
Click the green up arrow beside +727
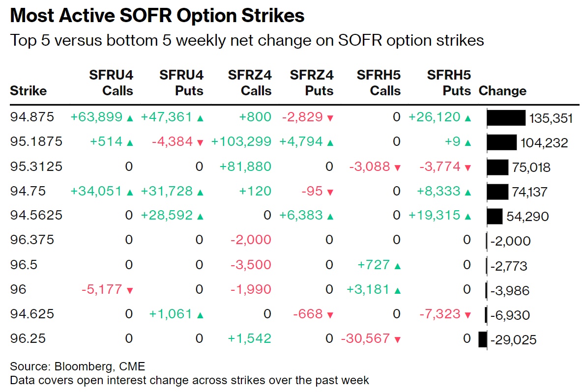[397, 266]
